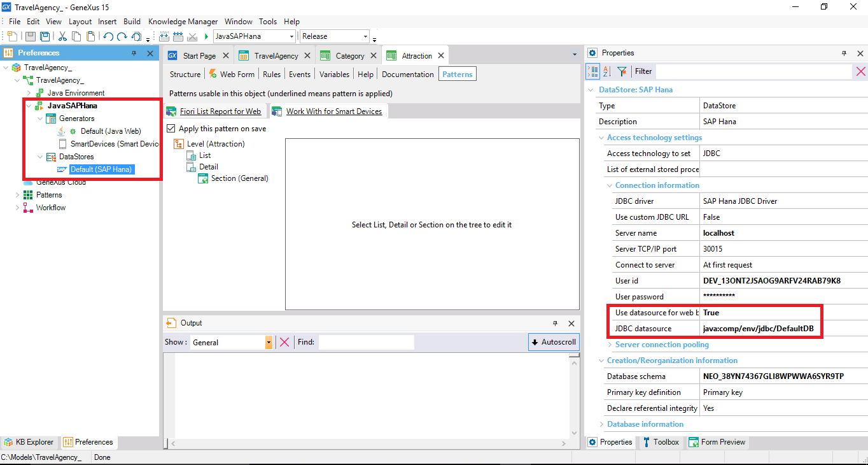Open the Form Preview bottom tab

(717, 442)
